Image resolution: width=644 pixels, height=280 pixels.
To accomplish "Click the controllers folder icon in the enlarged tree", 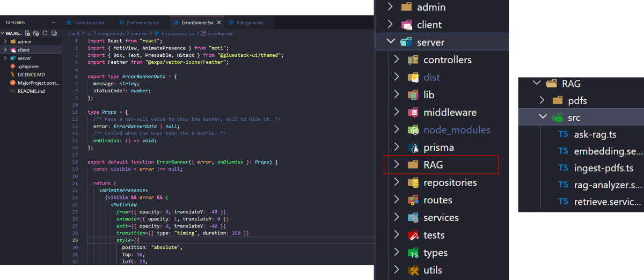I will (413, 60).
